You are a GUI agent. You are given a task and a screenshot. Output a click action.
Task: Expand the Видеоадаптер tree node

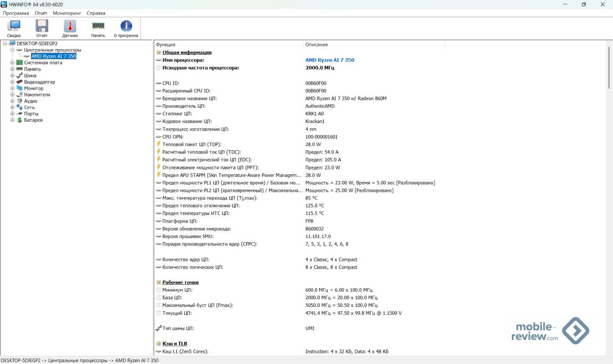12,82
